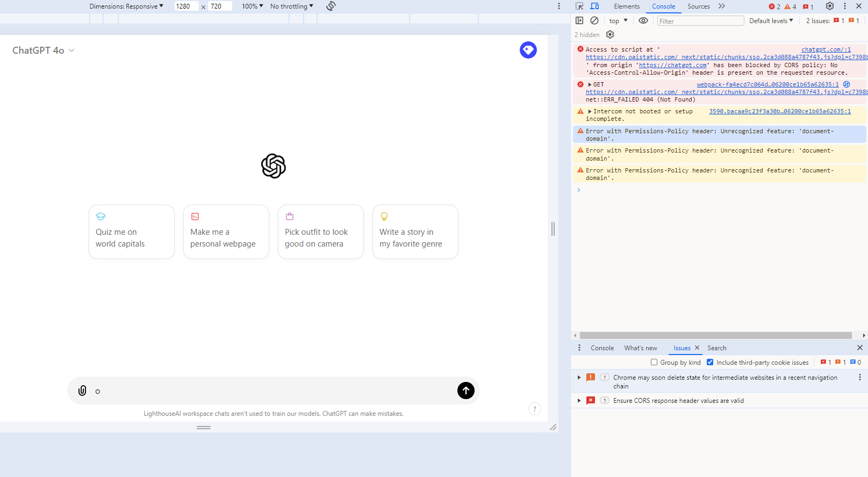Click the 'https://chatgpt.com' origin link
Screen dimensions: 868x477
672,65
